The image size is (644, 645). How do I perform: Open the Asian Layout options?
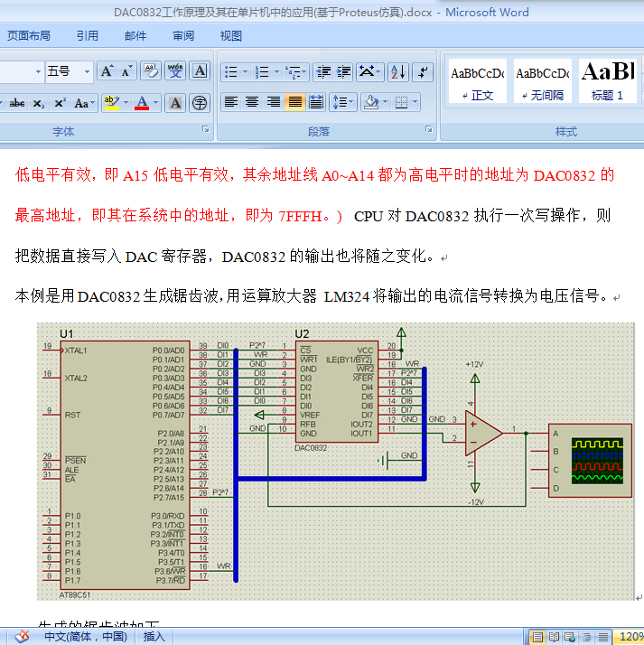point(370,72)
